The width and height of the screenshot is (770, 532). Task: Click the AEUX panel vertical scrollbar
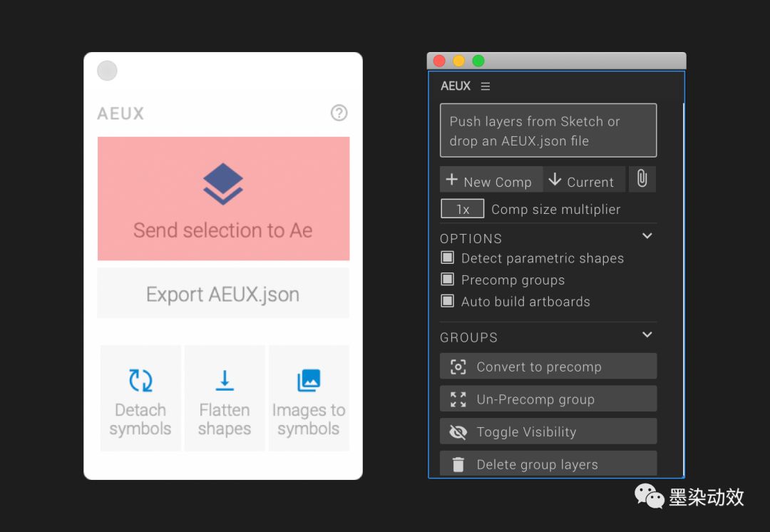coord(683,290)
